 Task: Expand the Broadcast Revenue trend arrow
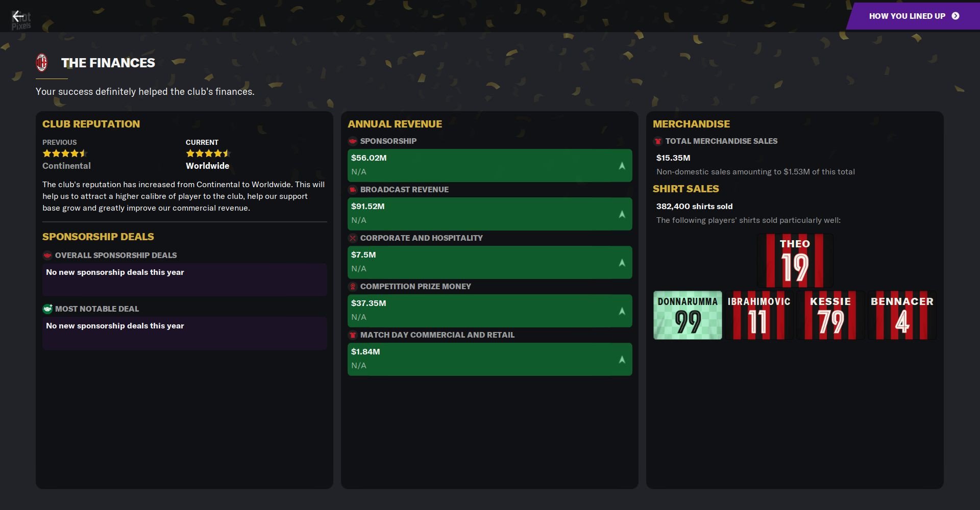click(x=622, y=214)
